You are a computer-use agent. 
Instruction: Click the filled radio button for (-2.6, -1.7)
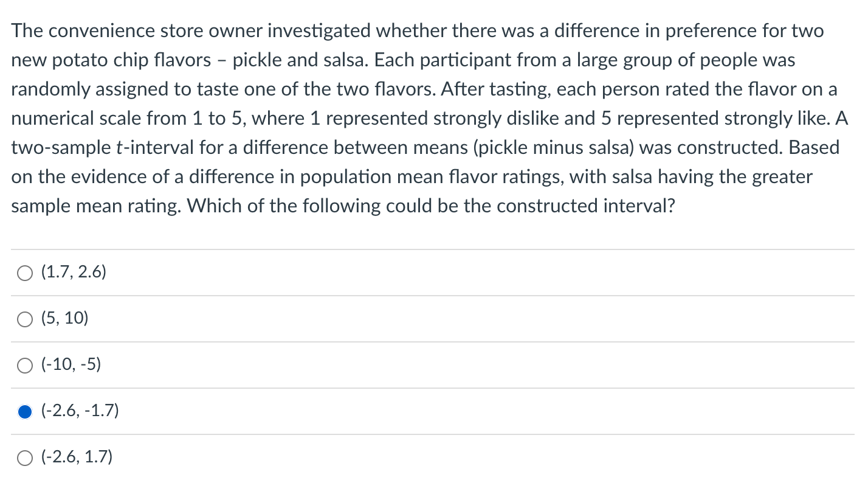25,412
